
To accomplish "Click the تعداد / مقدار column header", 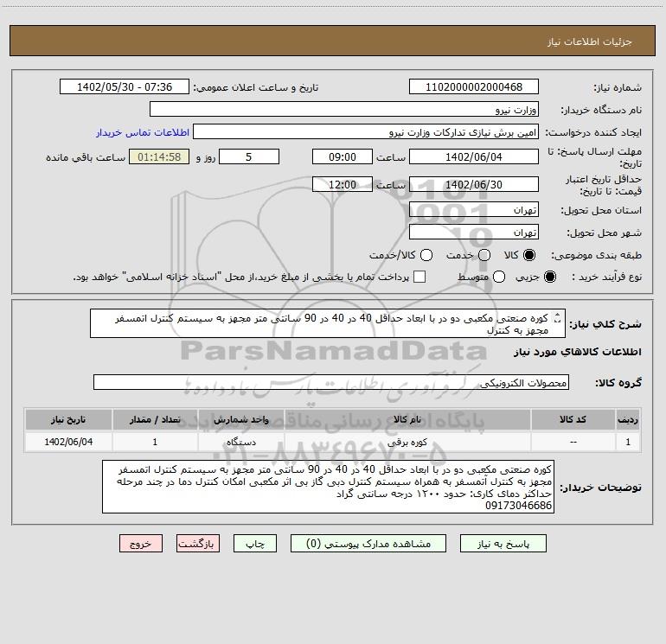I will 155,419.
